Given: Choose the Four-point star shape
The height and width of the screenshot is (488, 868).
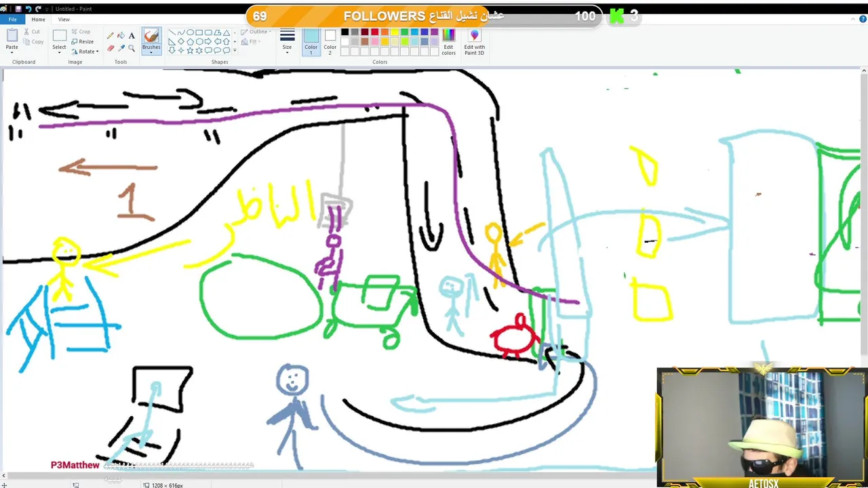Looking at the screenshot, I should click(181, 50).
